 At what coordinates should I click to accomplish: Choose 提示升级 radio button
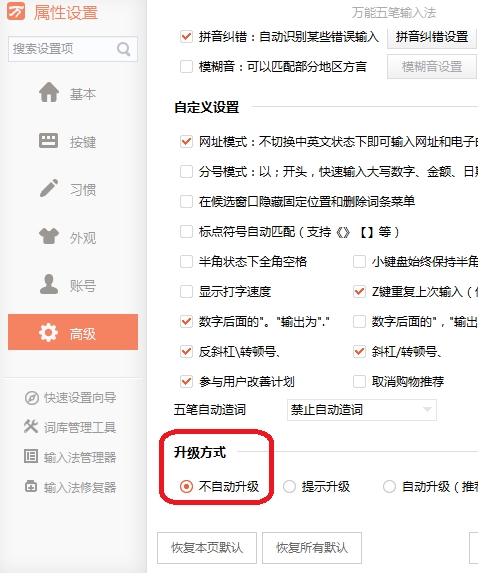pos(289,486)
